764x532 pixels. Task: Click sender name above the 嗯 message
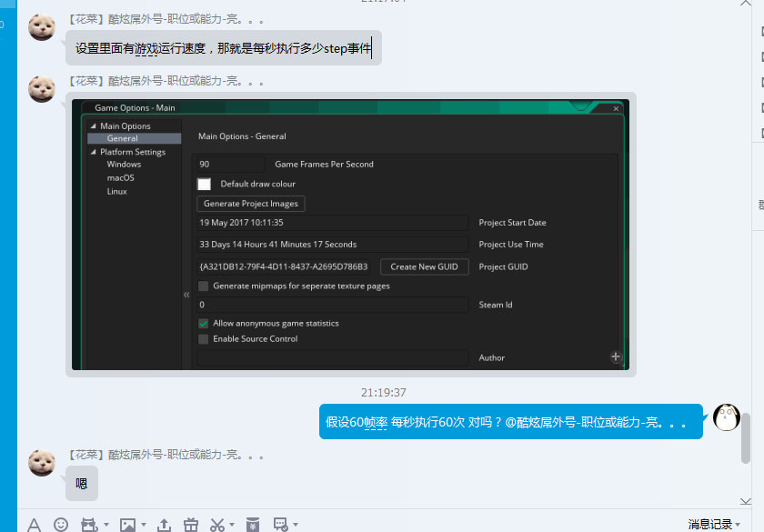[165, 455]
